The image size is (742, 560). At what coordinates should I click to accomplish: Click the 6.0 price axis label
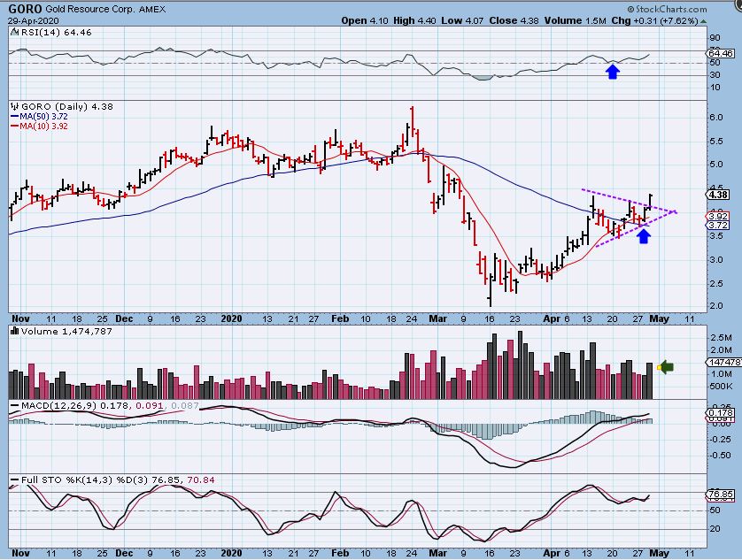(716, 118)
